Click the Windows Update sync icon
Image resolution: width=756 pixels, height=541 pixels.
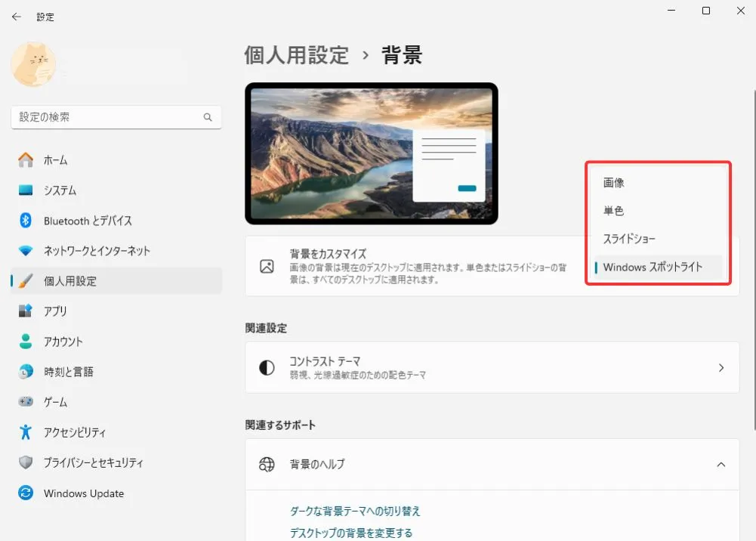coord(26,493)
